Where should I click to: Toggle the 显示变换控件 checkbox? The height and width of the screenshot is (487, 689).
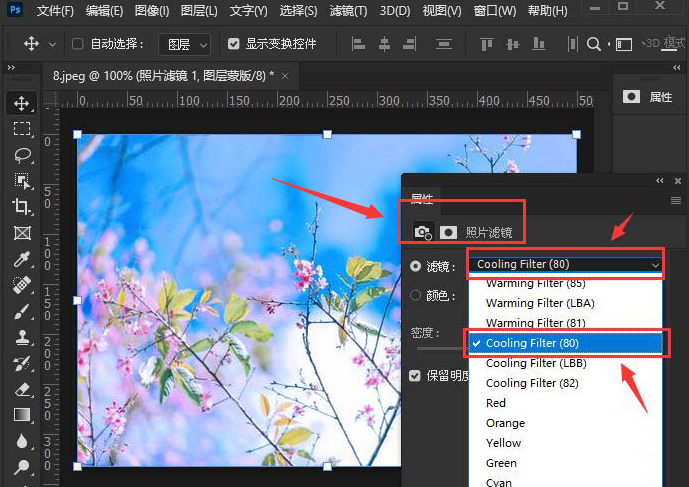pyautogui.click(x=234, y=44)
